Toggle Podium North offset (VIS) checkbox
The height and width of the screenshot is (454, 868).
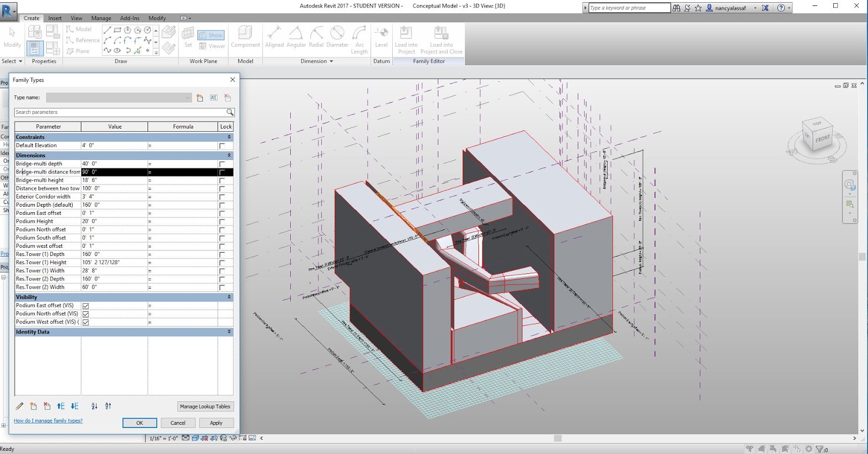pyautogui.click(x=86, y=314)
